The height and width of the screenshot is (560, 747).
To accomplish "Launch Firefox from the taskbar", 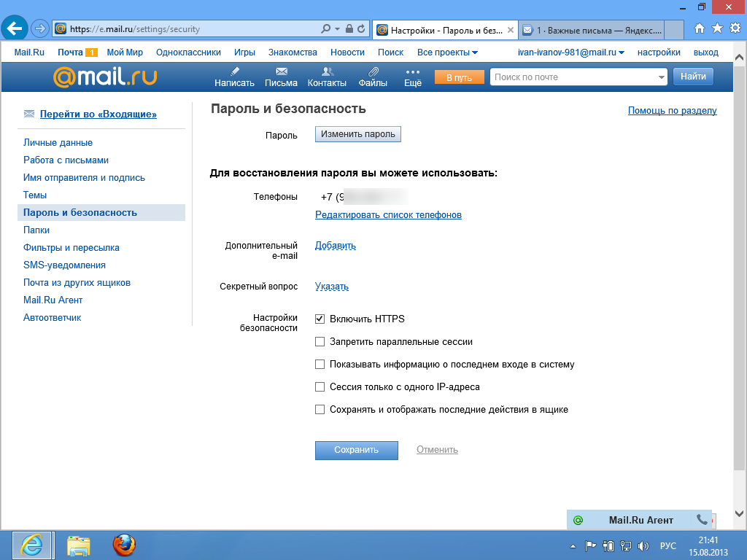I will click(x=124, y=545).
